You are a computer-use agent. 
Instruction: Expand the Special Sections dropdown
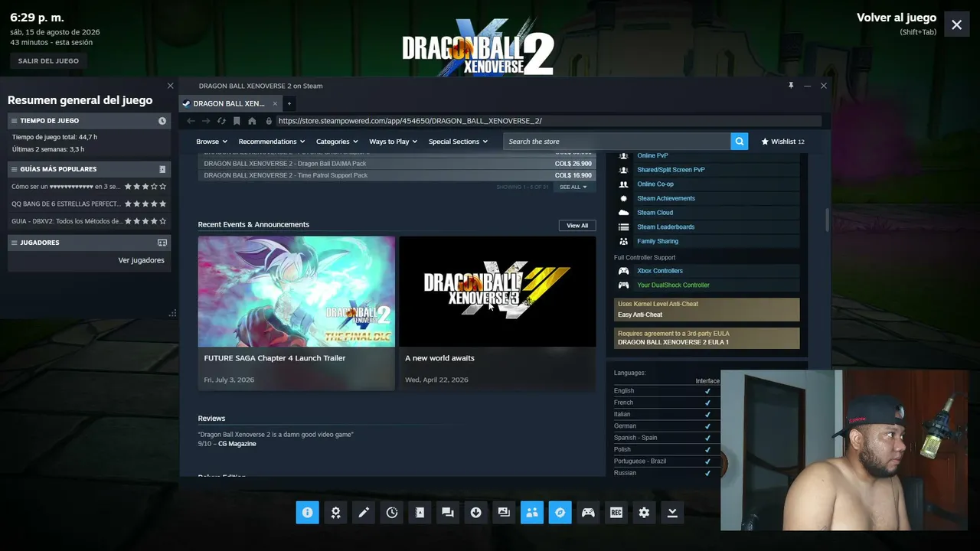(x=459, y=142)
